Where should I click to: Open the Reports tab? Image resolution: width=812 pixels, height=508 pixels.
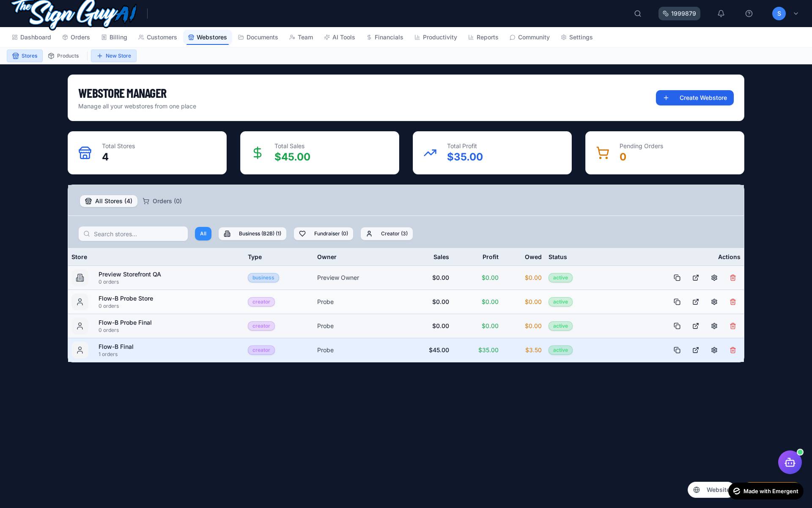point(483,37)
